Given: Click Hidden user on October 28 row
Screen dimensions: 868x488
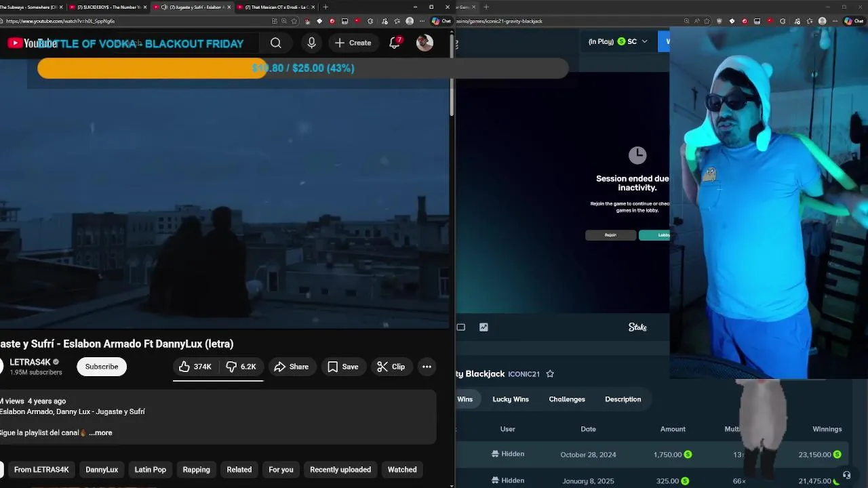Looking at the screenshot, I should tap(508, 454).
